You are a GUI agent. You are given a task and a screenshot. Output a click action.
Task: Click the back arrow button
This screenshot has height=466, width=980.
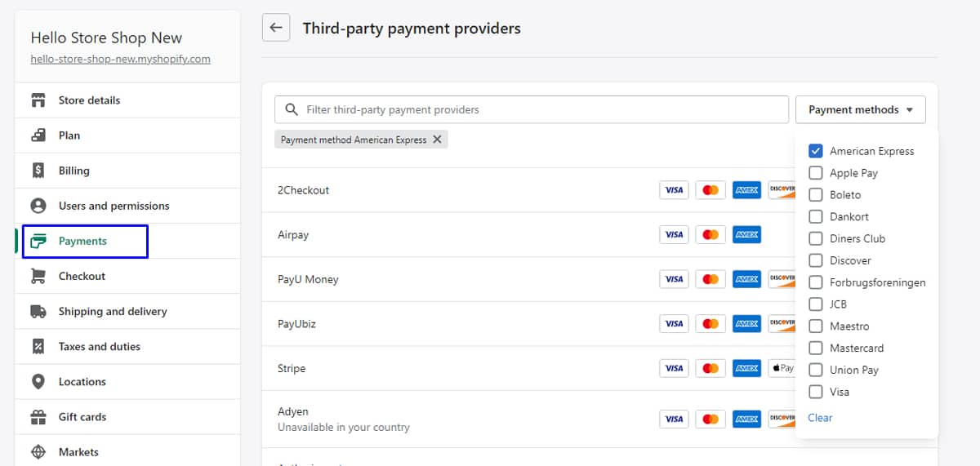276,28
